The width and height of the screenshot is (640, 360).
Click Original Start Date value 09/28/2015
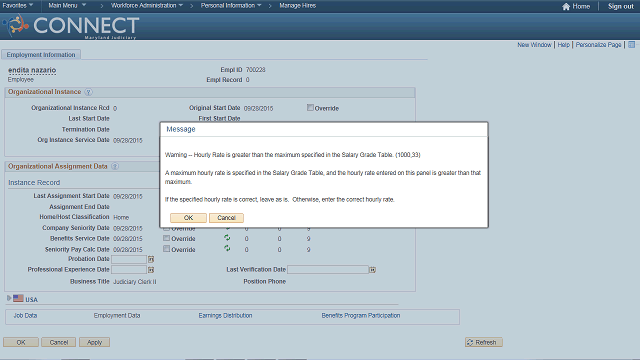click(258, 109)
